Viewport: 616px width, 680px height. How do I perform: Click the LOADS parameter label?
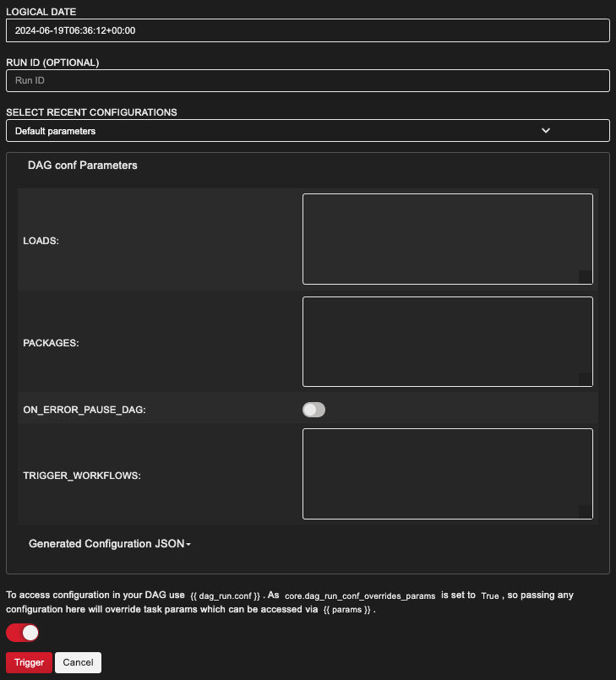tap(41, 240)
